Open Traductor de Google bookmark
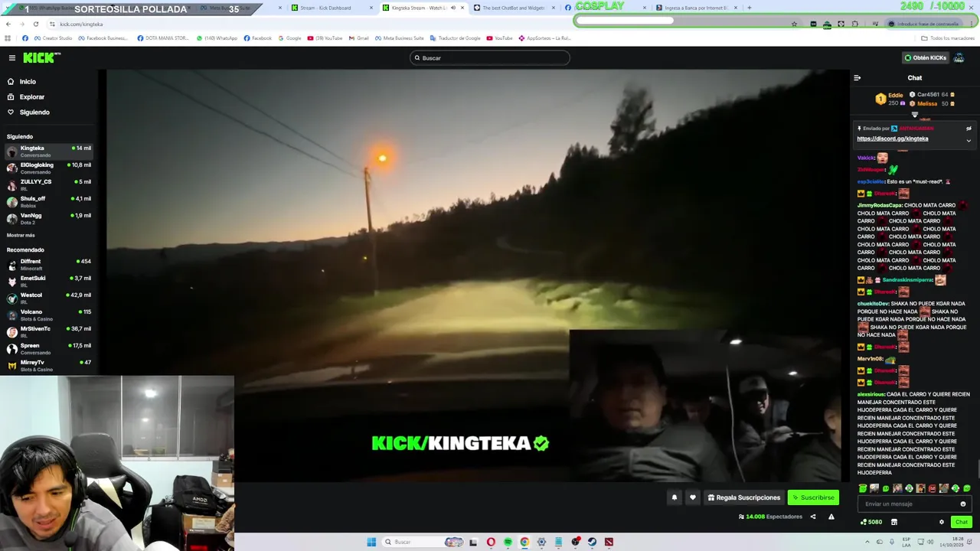 tap(455, 38)
